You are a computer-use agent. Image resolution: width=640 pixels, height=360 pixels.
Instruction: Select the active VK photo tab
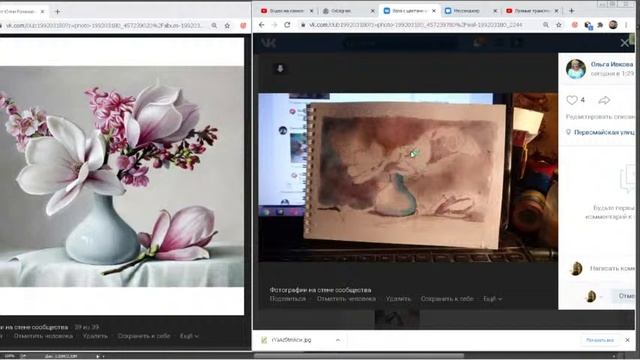[x=409, y=11]
